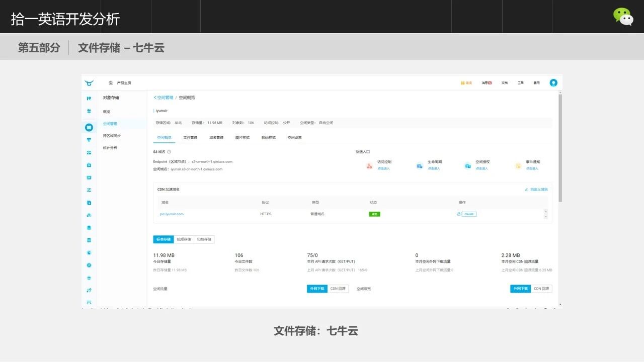Click the green 成功 status badge

[375, 214]
